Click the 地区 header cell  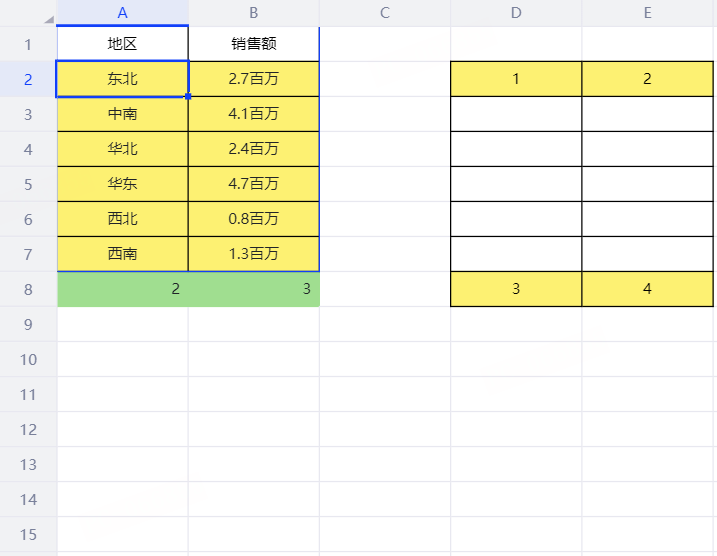(122, 44)
